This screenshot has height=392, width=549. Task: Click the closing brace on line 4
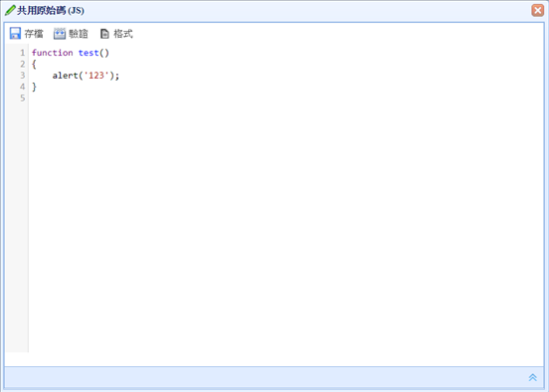point(34,87)
